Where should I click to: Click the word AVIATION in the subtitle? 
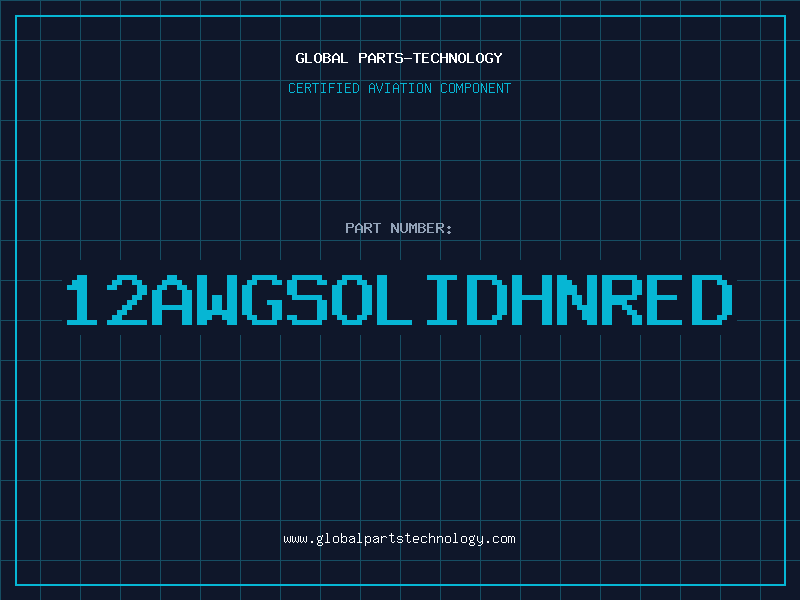coord(399,88)
